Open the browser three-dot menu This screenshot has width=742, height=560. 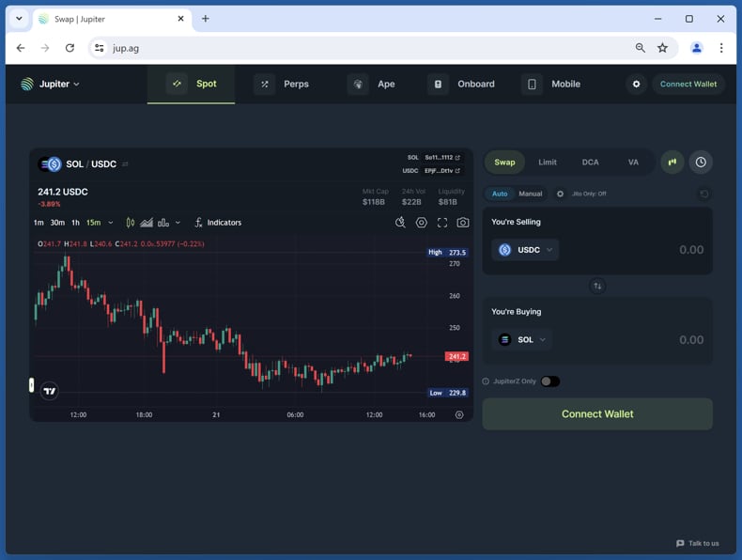(x=721, y=48)
